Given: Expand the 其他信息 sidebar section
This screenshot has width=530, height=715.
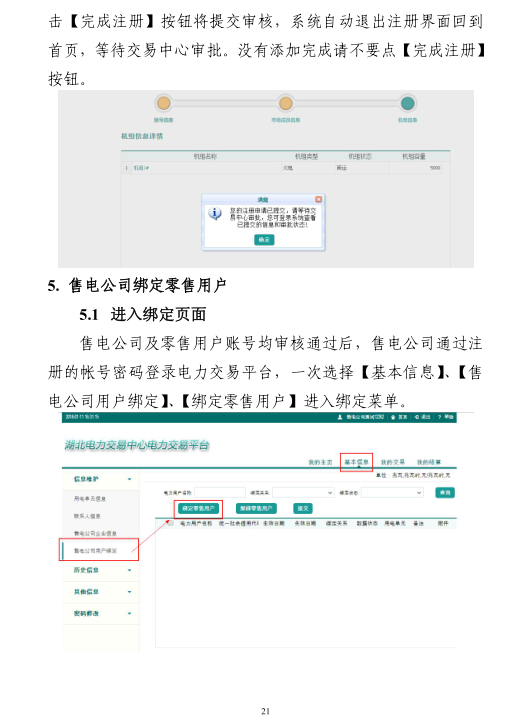Looking at the screenshot, I should pos(101,592).
